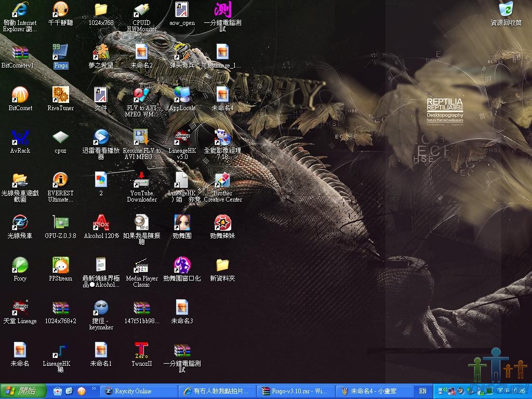Select the 千千靜聽 music player icon
Image resolution: width=532 pixels, height=399 pixels.
[x=60, y=9]
